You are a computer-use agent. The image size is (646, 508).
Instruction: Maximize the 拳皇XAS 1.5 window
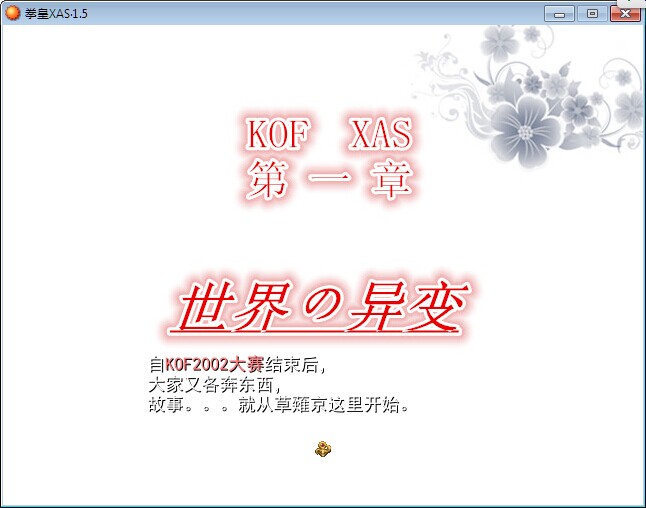592,14
